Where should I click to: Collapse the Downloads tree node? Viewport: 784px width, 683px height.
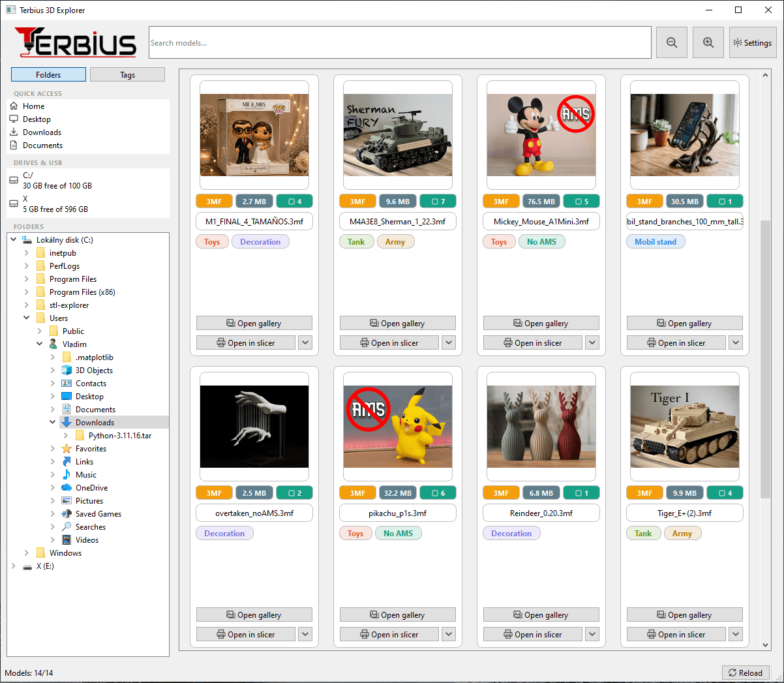pos(53,422)
